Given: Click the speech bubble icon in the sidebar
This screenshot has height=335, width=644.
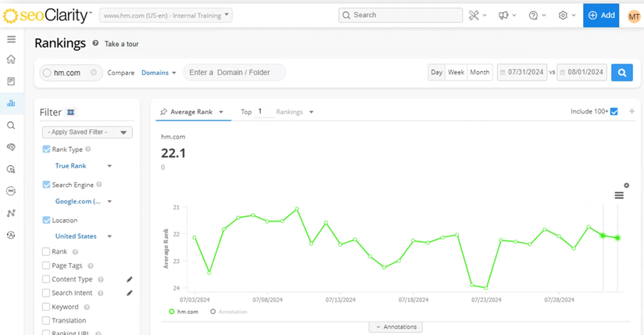Looking at the screenshot, I should point(11,191).
